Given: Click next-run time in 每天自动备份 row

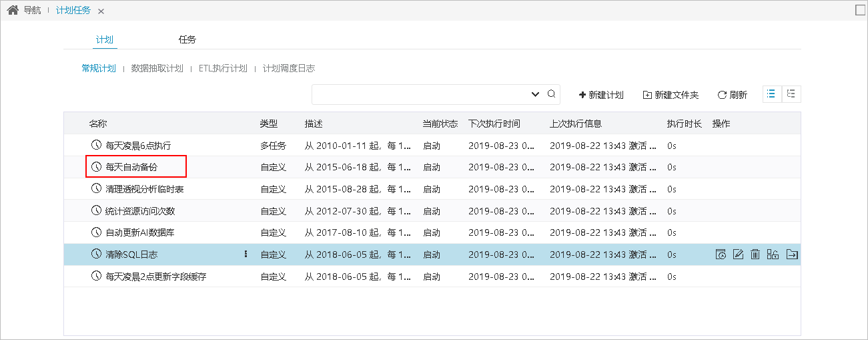Looking at the screenshot, I should point(502,167).
